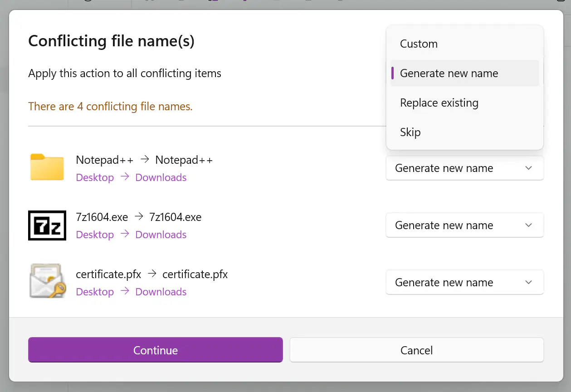The height and width of the screenshot is (392, 571).
Task: Click the Notepad++ folder icon
Action: (47, 167)
